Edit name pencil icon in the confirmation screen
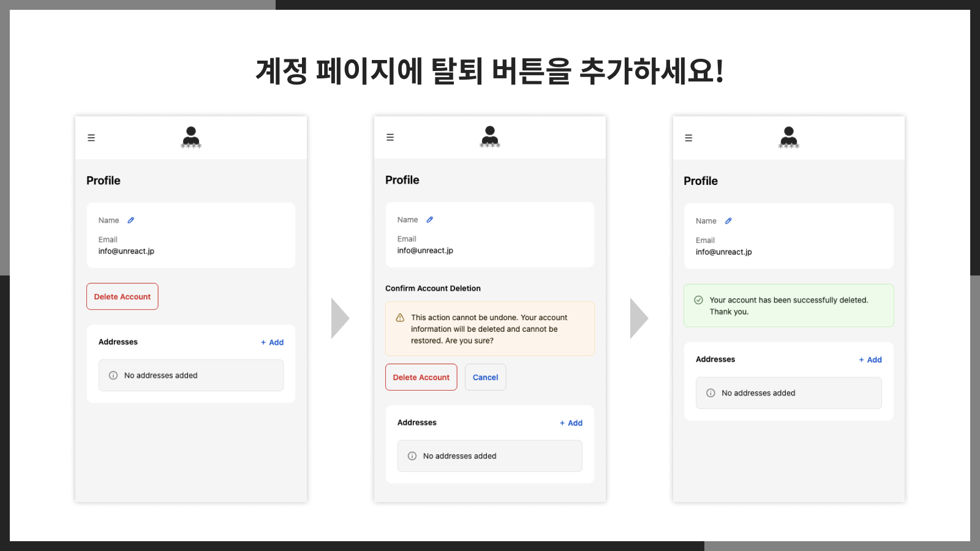980x551 pixels. 429,220
